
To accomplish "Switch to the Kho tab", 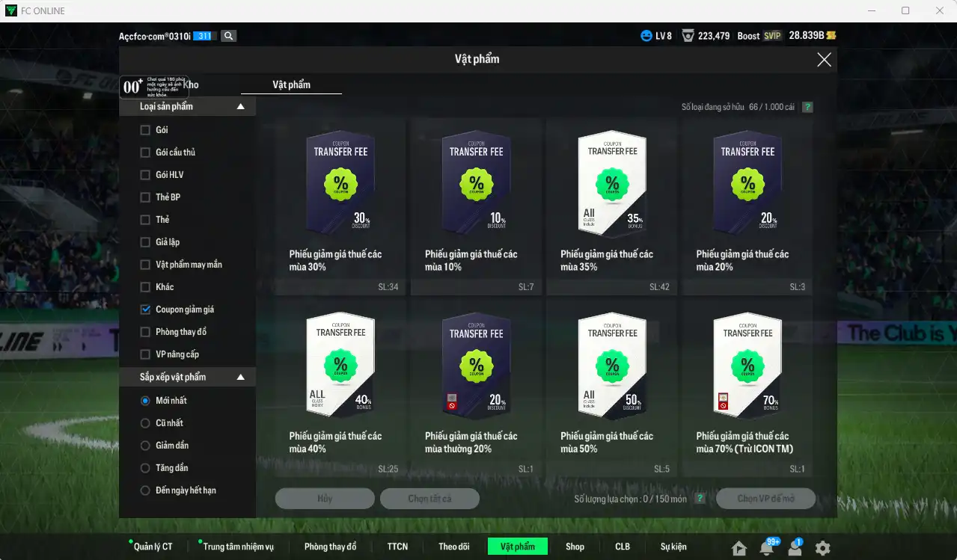I will coord(190,84).
